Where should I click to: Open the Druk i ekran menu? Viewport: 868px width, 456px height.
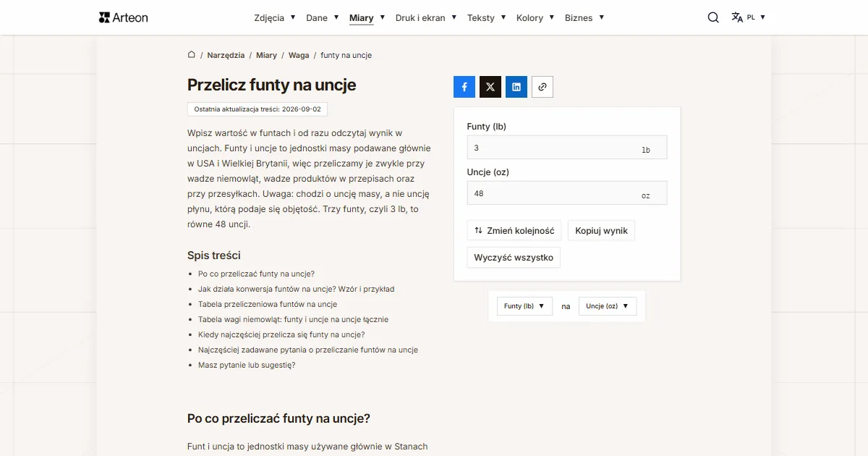420,18
